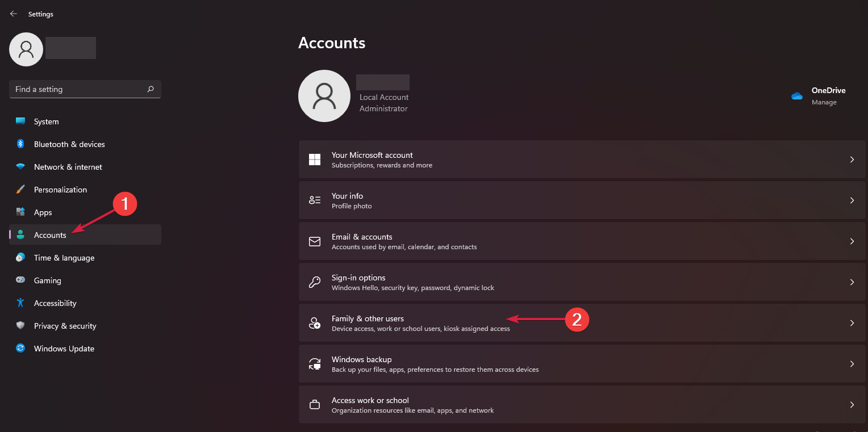Click the Network & internet wifi icon
868x432 pixels.
(x=20, y=167)
